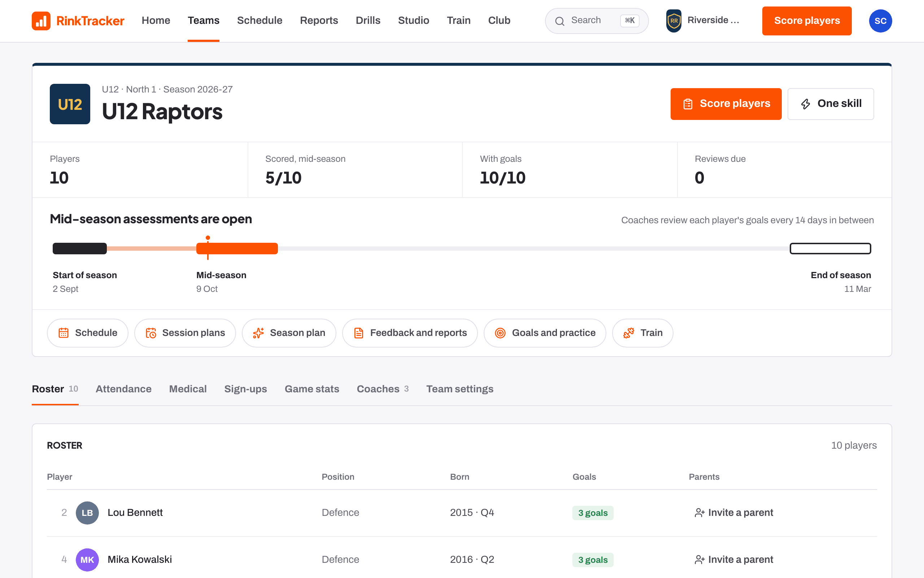The height and width of the screenshot is (578, 924).
Task: Click the RinkTracker logo icon
Action: (x=41, y=21)
